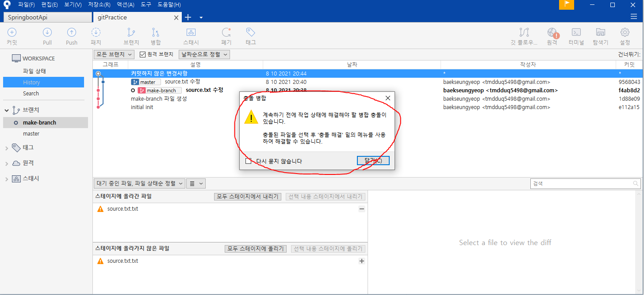The width and height of the screenshot is (644, 295).
Task: Select the 커밋하지 않은 변경사항 row
Action: [x=368, y=73]
